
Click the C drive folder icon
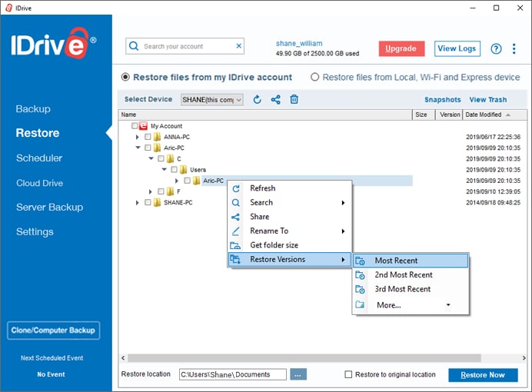[x=170, y=158]
